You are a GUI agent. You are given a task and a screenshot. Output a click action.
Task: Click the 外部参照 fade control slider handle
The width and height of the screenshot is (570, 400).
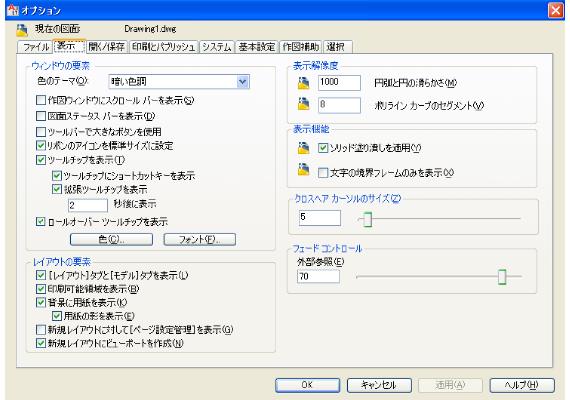coord(502,277)
